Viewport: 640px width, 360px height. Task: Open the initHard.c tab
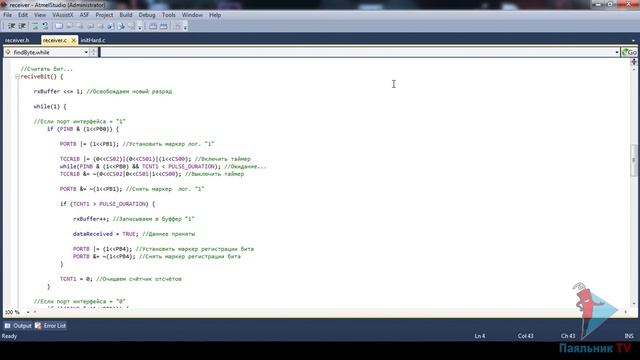[x=93, y=40]
